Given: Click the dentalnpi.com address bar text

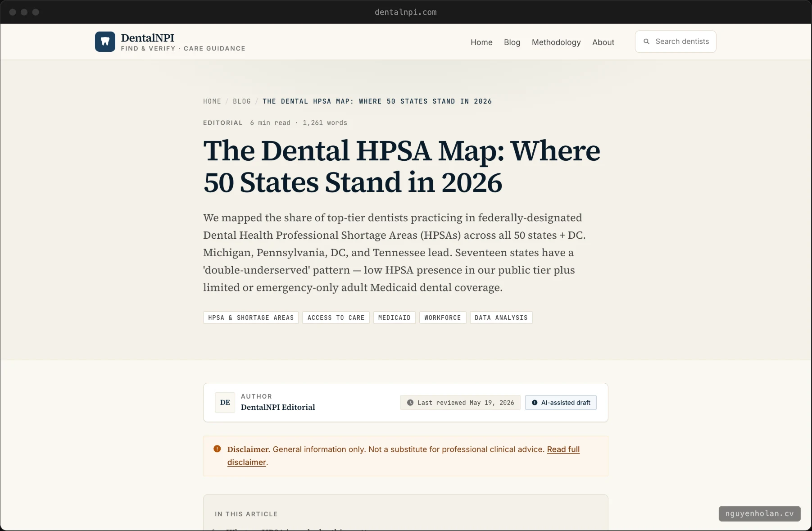Looking at the screenshot, I should click(x=406, y=12).
